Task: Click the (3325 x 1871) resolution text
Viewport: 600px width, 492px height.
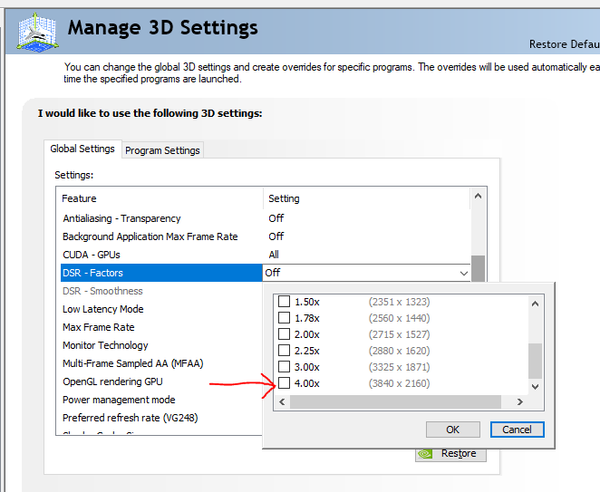Action: pos(399,367)
